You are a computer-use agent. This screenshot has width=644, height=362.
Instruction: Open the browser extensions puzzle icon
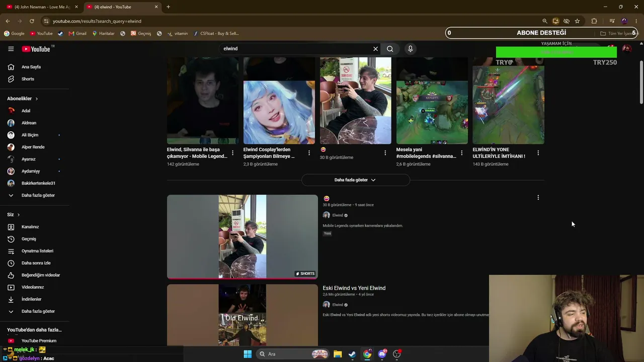pyautogui.click(x=594, y=21)
